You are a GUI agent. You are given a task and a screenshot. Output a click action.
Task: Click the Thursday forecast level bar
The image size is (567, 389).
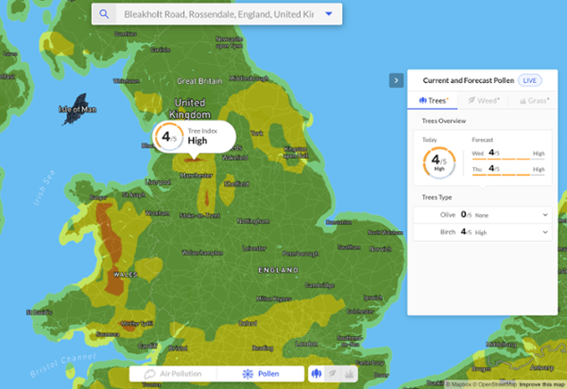(508, 175)
